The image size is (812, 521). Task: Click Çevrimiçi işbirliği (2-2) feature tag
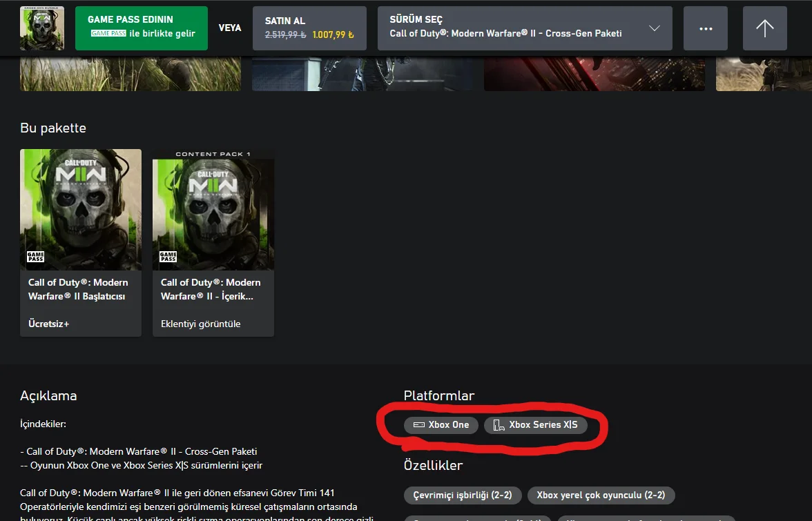coord(463,495)
